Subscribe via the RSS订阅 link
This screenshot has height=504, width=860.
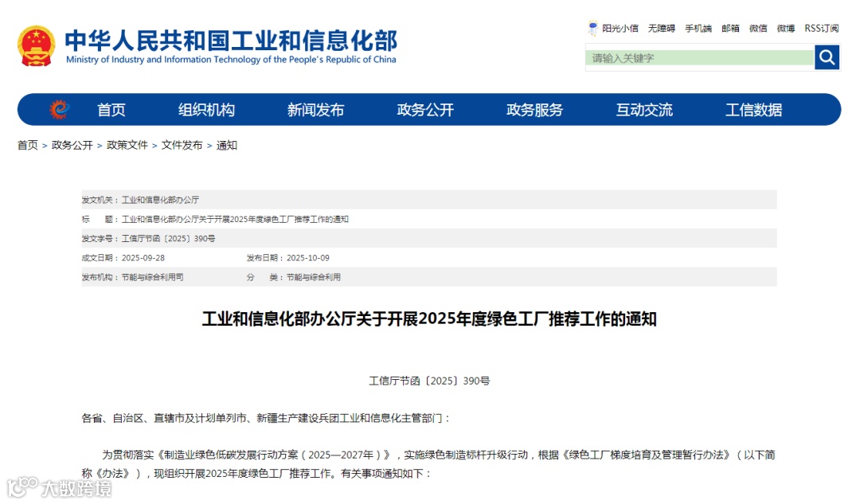click(820, 28)
